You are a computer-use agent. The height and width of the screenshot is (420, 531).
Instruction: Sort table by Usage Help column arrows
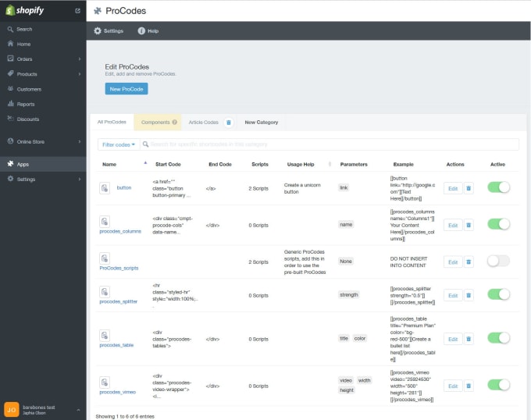point(330,164)
